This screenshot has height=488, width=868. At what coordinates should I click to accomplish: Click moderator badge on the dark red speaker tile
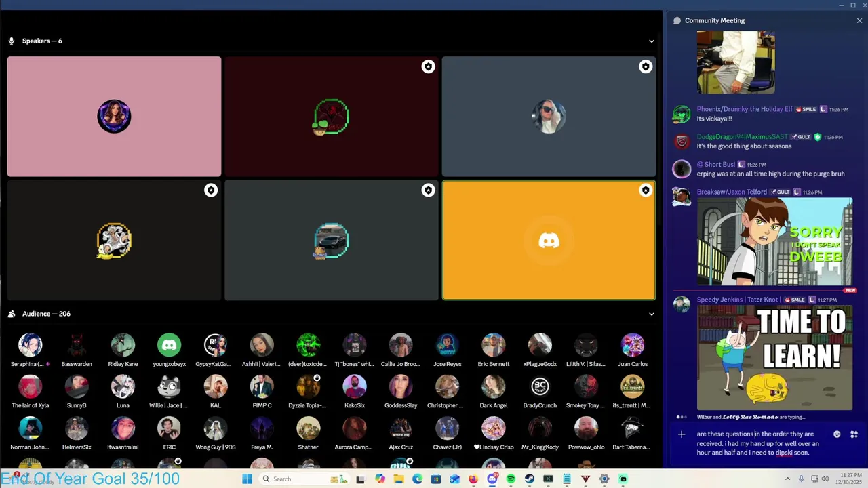tap(428, 66)
